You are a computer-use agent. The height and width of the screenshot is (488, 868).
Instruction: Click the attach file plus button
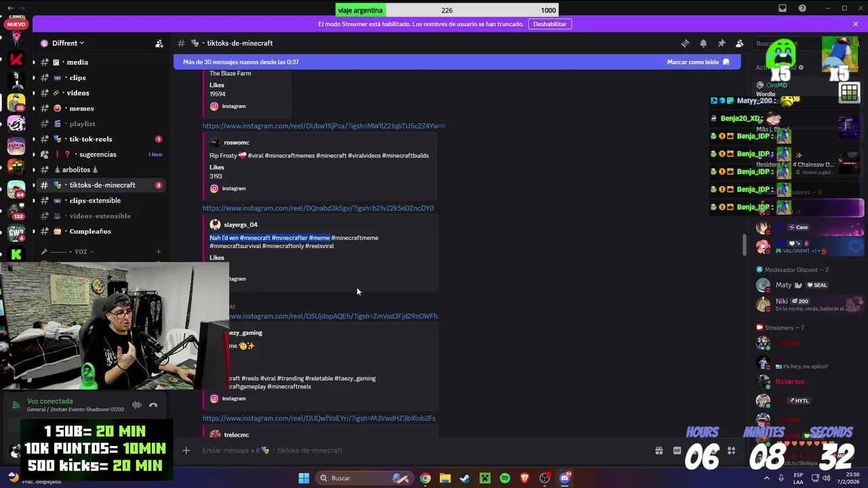185,451
